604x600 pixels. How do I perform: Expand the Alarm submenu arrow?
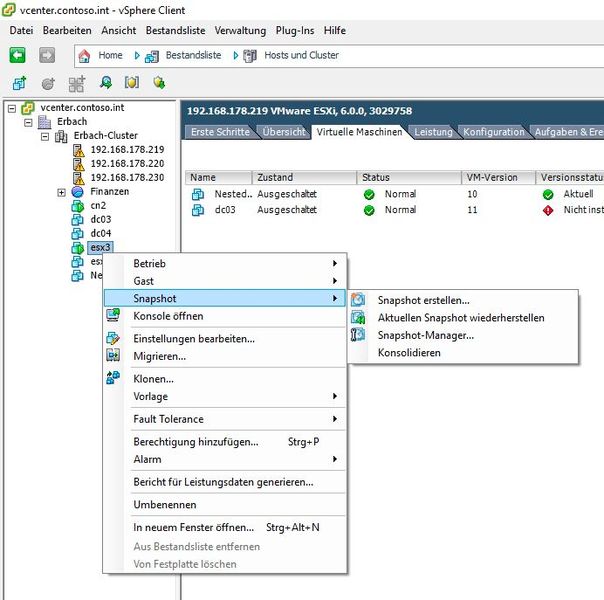pyautogui.click(x=335, y=459)
